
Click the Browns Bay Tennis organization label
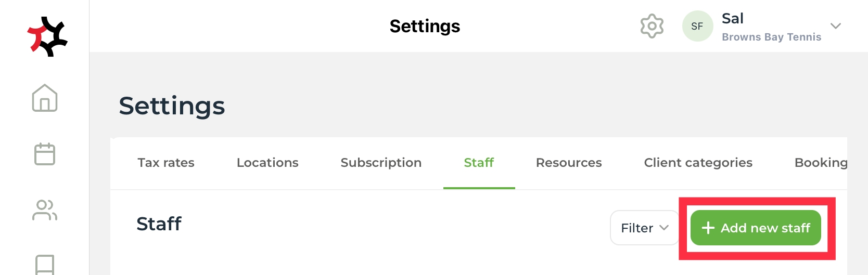pyautogui.click(x=771, y=37)
